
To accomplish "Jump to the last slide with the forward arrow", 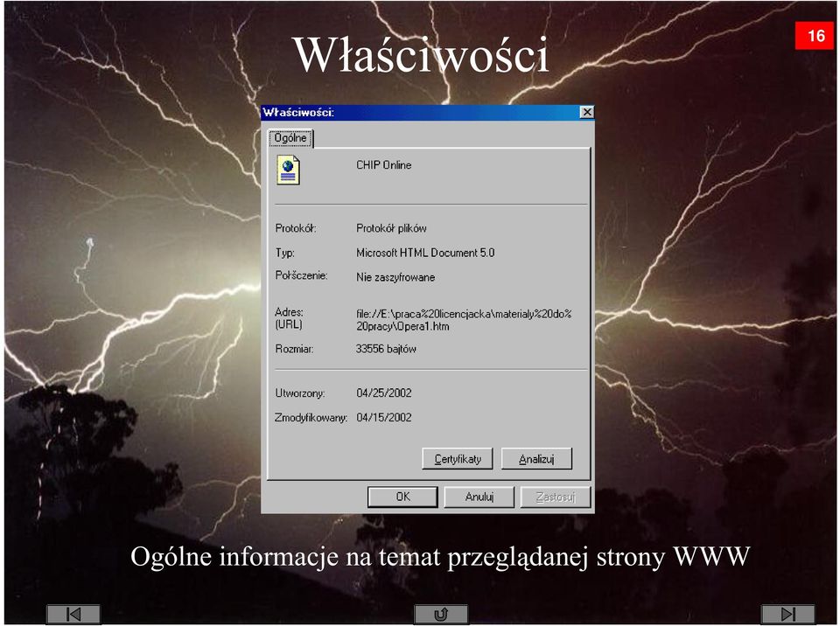I will (x=788, y=614).
